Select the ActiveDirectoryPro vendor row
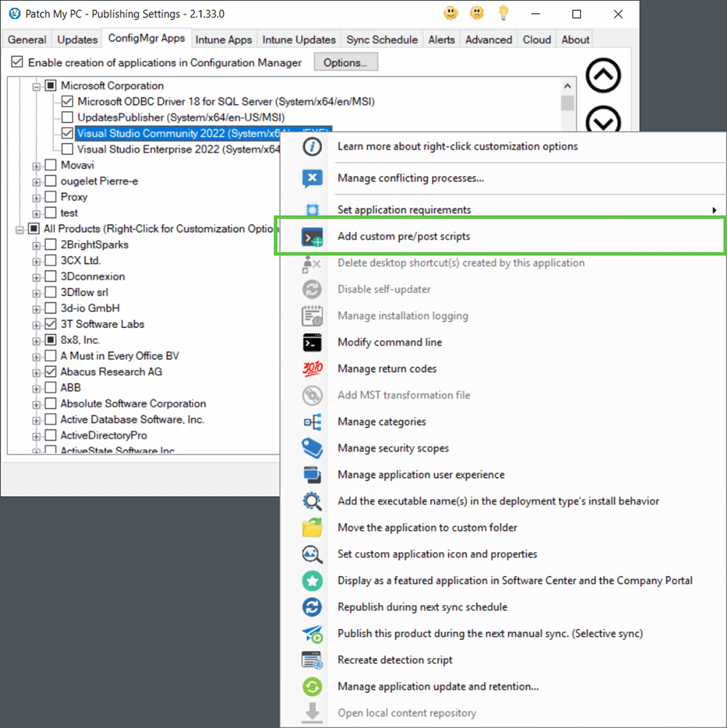The width and height of the screenshot is (727, 728). click(x=104, y=435)
